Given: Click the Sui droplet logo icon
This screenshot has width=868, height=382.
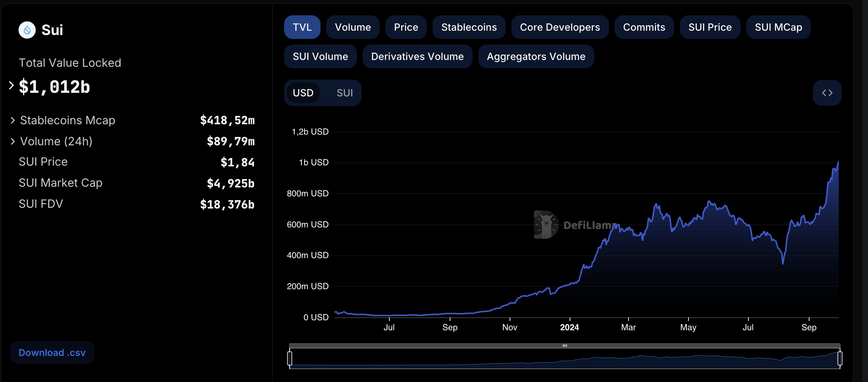Looking at the screenshot, I should point(27,30).
